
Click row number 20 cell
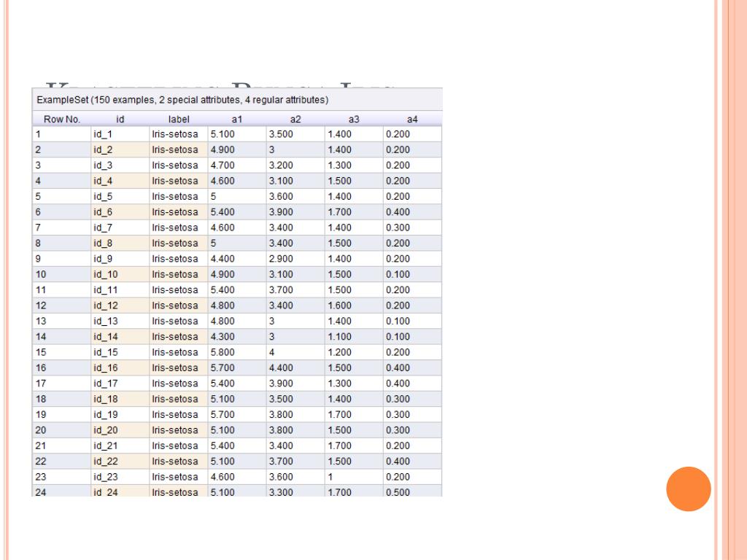[61, 430]
